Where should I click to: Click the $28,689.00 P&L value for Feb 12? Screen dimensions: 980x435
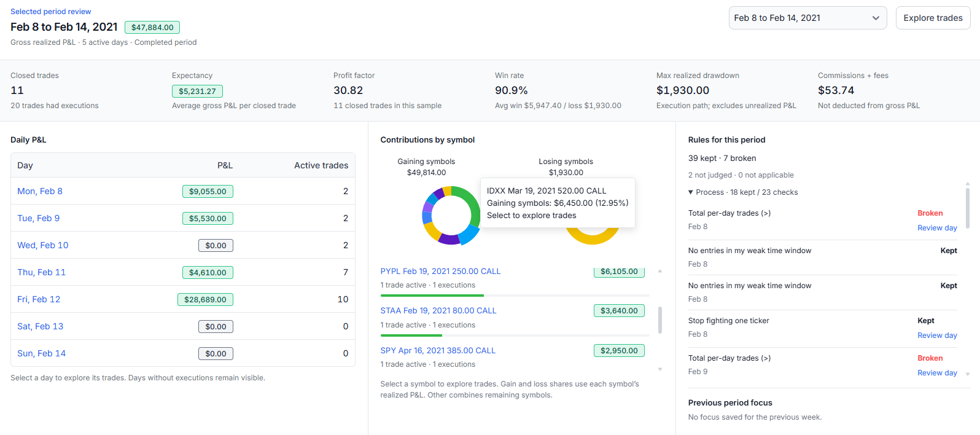[205, 299]
